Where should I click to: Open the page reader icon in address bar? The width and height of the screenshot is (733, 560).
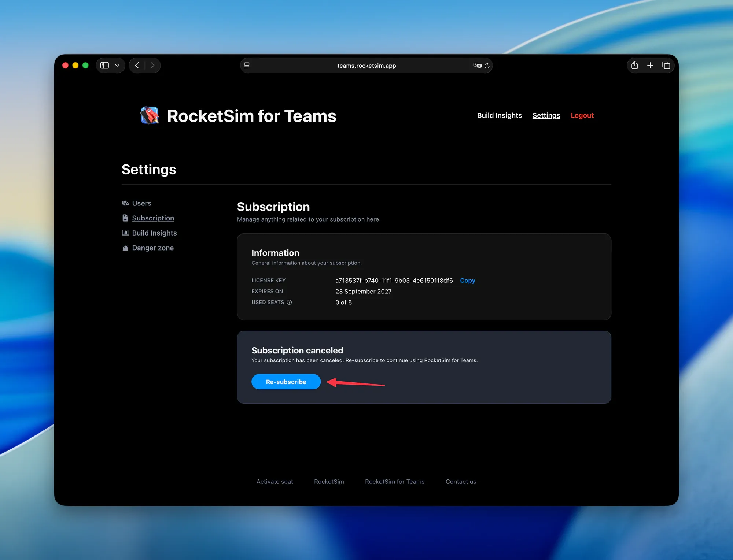click(247, 65)
